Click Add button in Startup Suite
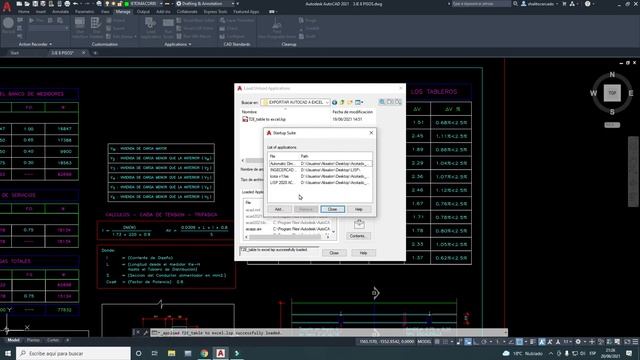 (x=279, y=209)
